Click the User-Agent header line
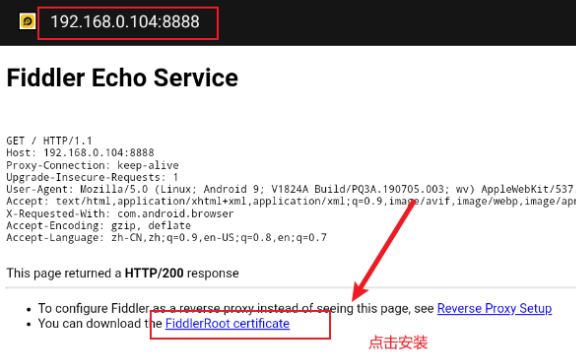The image size is (576, 364). [x=291, y=189]
